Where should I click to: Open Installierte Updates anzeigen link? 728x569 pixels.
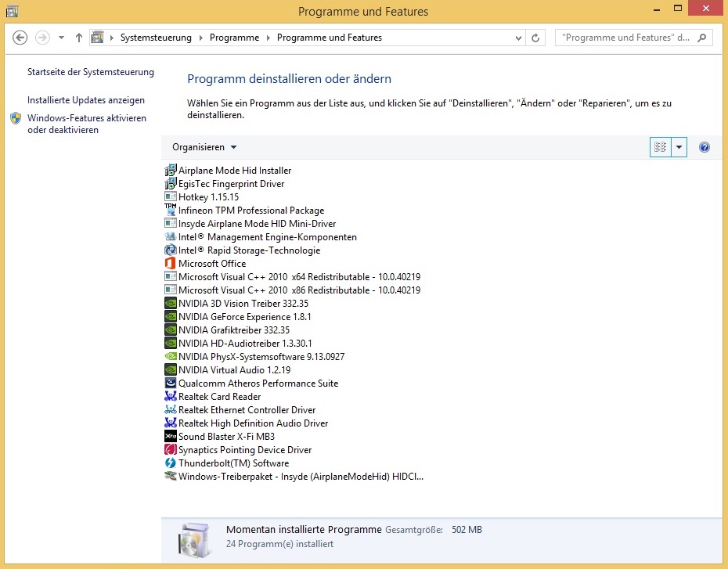click(86, 100)
